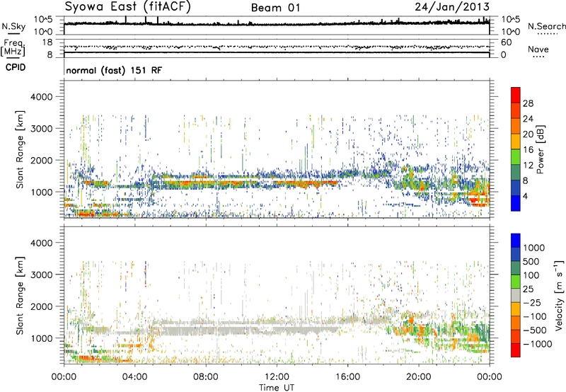Click the 'N.Sky' legend label
Screen dimensions: 566x392
point(13,26)
